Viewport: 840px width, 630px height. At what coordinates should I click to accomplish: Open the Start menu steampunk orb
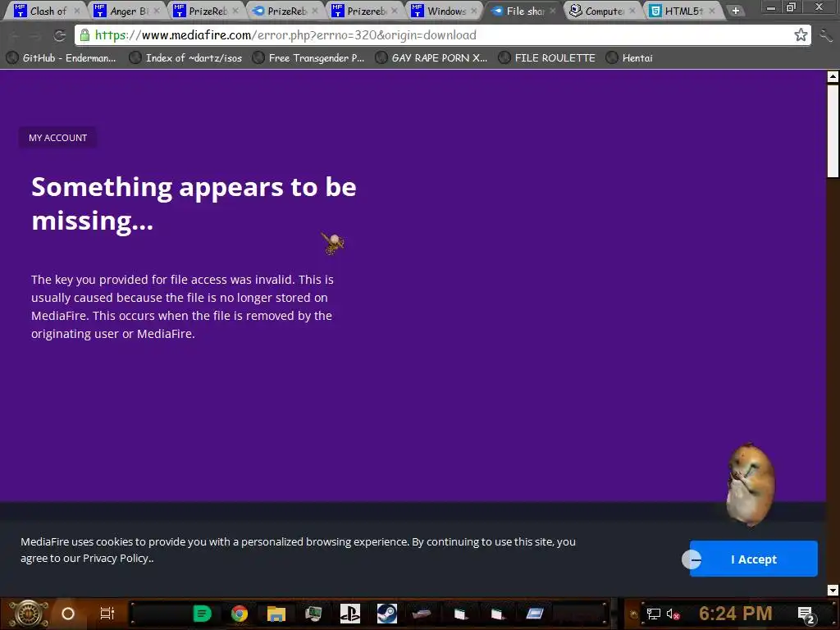coord(29,614)
